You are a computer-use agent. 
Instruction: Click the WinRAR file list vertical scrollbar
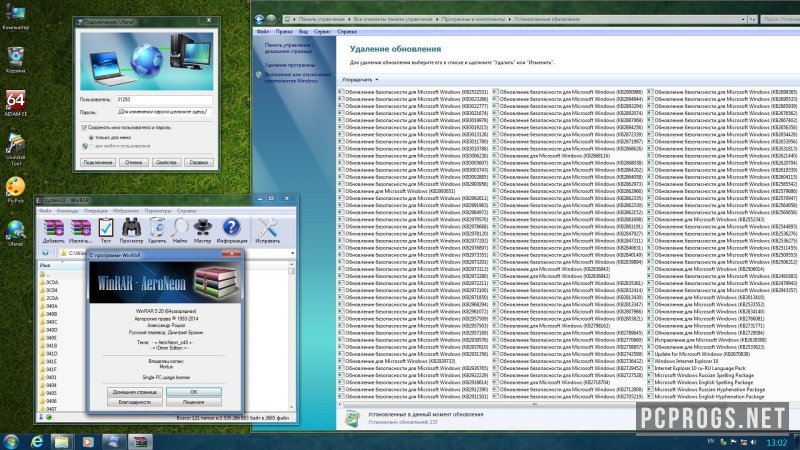pos(292,337)
